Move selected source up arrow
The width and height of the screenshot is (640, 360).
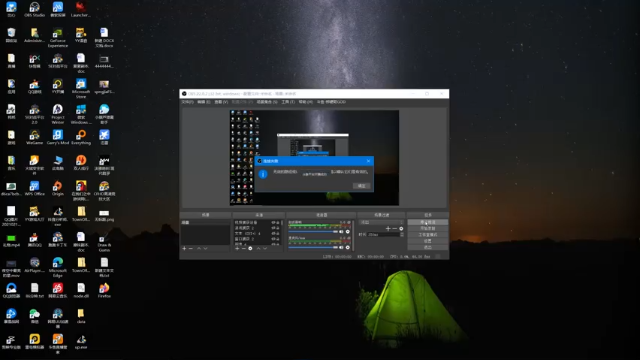click(x=258, y=248)
